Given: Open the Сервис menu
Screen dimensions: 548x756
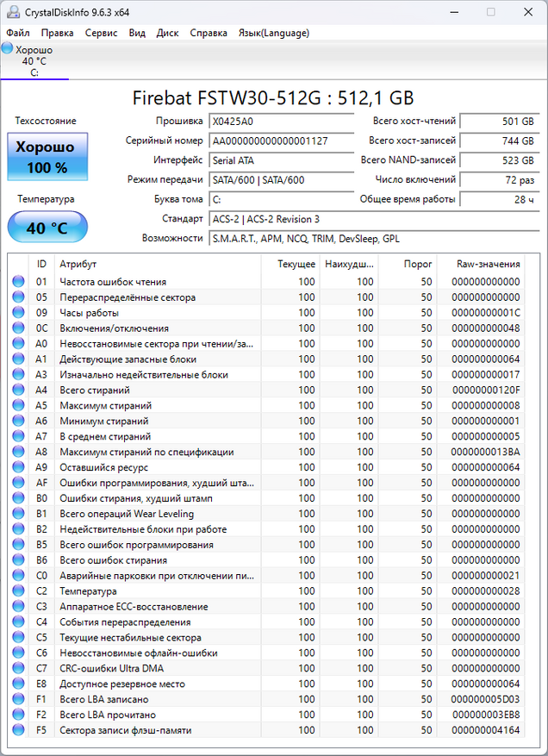Looking at the screenshot, I should pyautogui.click(x=102, y=33).
